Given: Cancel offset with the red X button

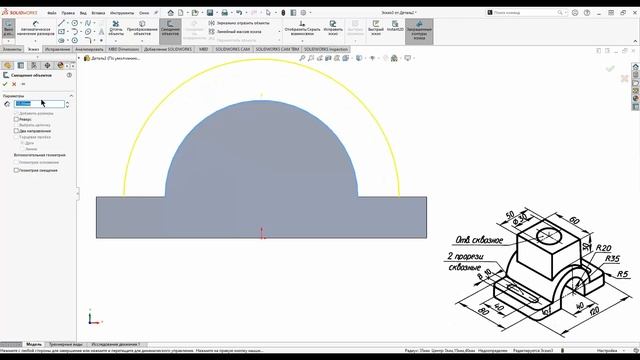Looking at the screenshot, I should point(14,84).
